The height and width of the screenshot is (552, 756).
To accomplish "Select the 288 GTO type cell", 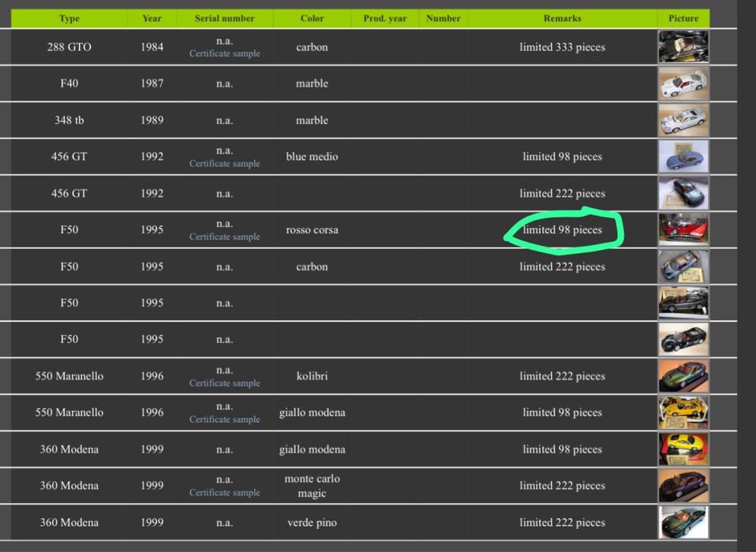I will point(69,47).
